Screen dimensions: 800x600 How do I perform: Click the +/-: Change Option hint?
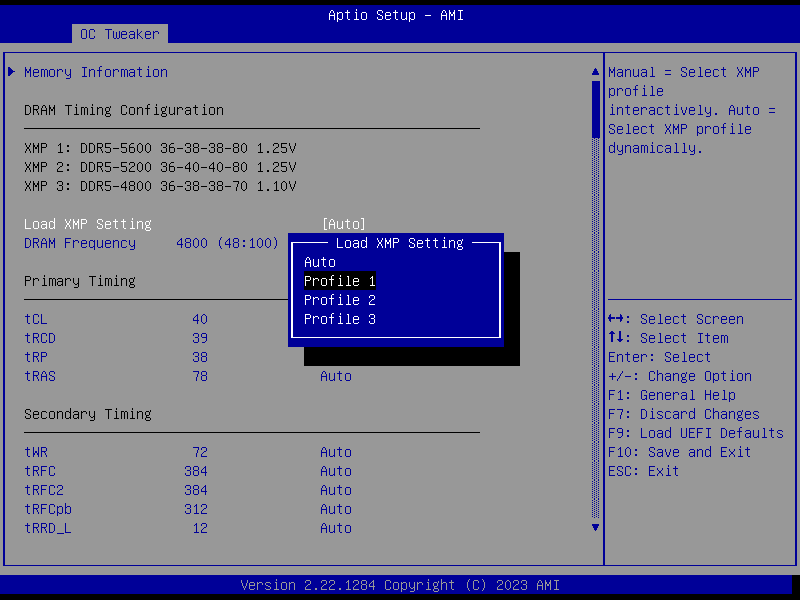[x=680, y=377]
